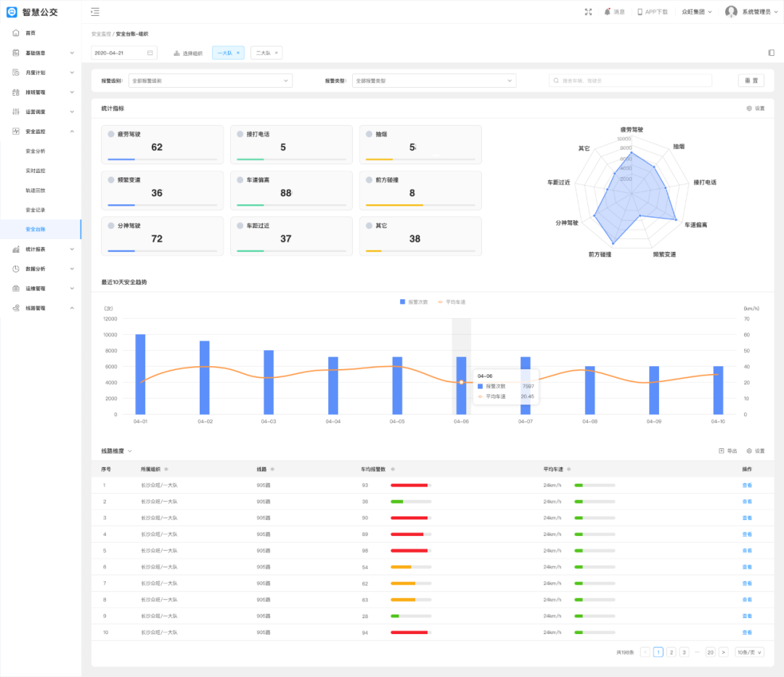The width and height of the screenshot is (784, 677).
Task: Click 查看 link in the first table row
Action: click(747, 485)
